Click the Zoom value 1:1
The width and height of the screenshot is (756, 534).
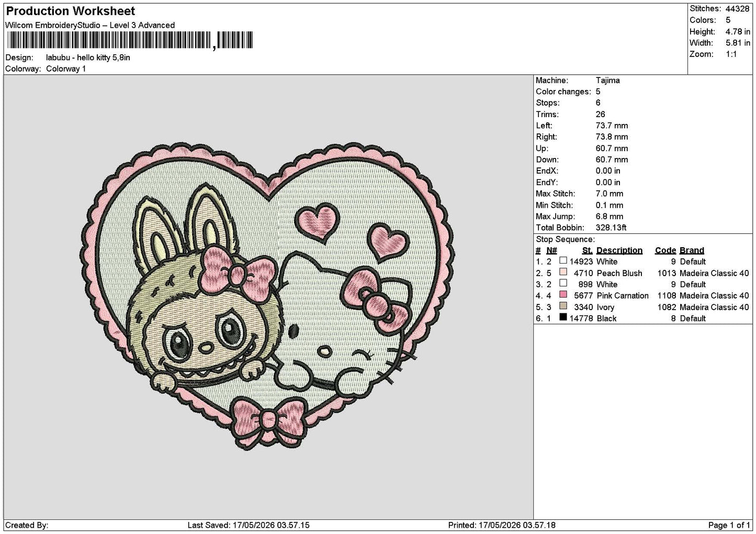731,54
